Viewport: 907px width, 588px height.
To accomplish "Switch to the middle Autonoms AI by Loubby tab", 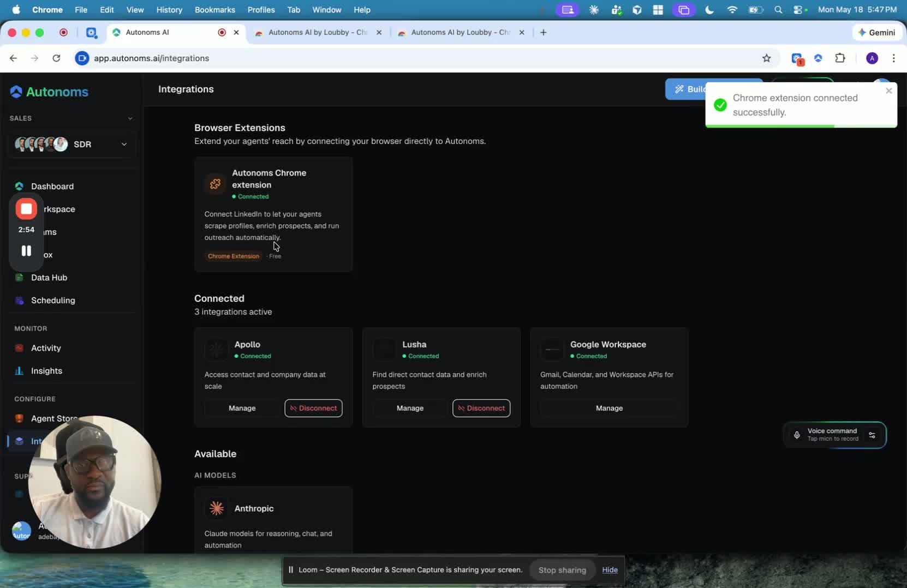I will (318, 33).
